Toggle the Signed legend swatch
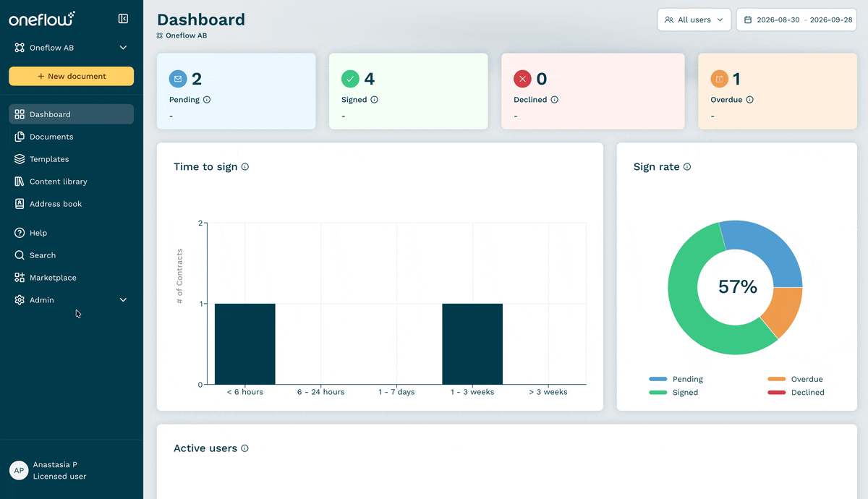This screenshot has width=868, height=499. tap(658, 393)
